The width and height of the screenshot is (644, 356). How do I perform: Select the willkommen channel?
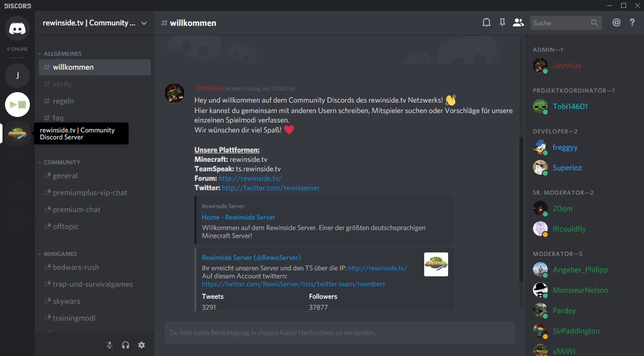(x=95, y=67)
